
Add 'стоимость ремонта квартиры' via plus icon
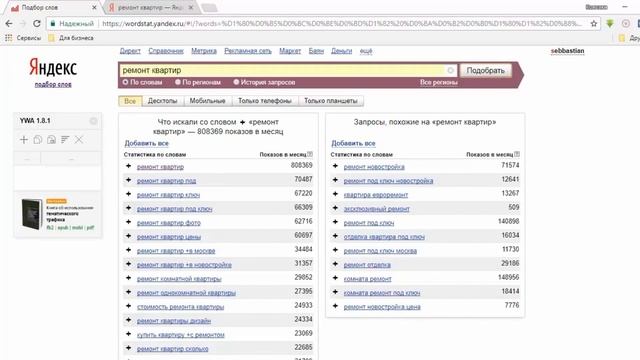click(129, 306)
